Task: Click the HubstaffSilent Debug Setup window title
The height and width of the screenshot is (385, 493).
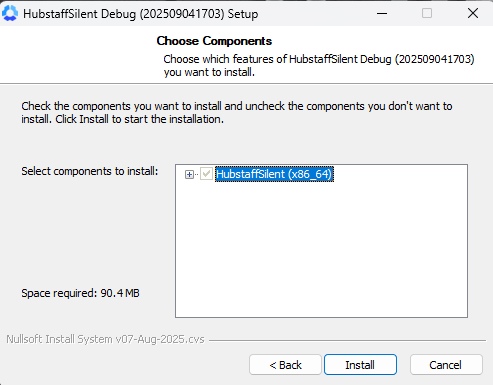Action: (x=140, y=14)
